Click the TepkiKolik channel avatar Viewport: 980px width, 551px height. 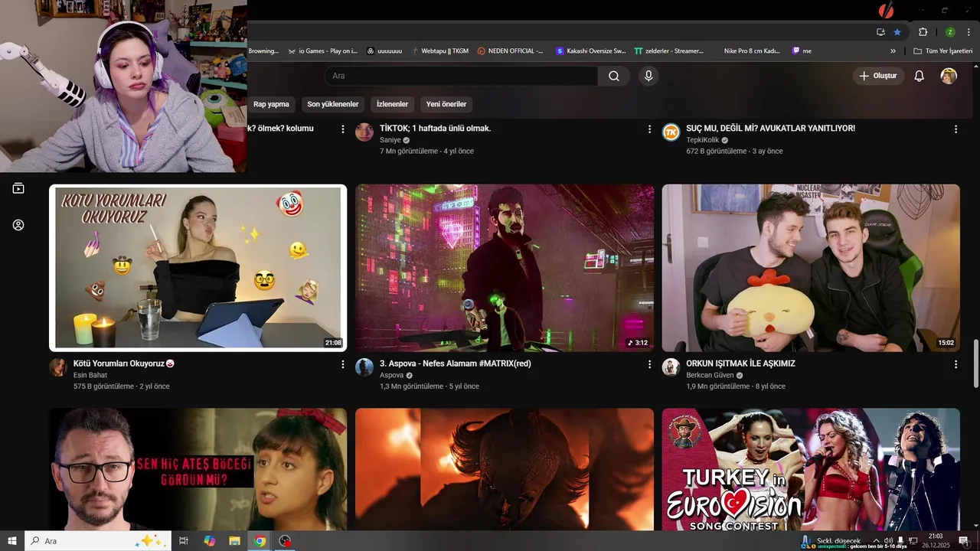click(x=671, y=132)
